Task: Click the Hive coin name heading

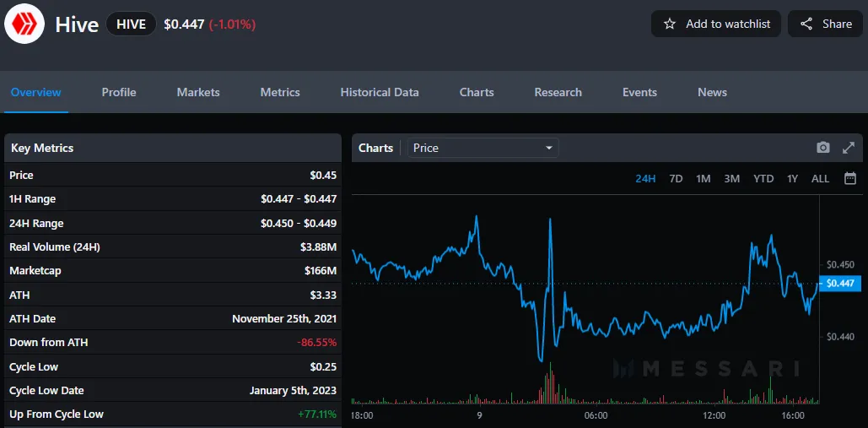Action: tap(77, 24)
